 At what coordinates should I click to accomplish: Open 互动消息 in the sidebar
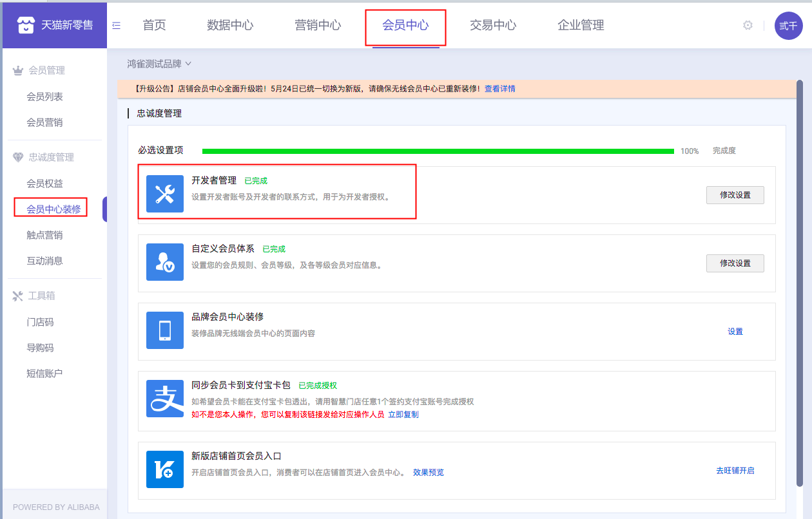tap(44, 261)
